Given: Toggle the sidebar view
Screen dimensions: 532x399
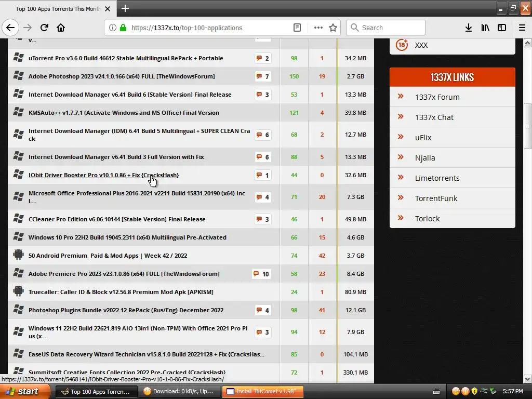Looking at the screenshot, I should [502, 28].
